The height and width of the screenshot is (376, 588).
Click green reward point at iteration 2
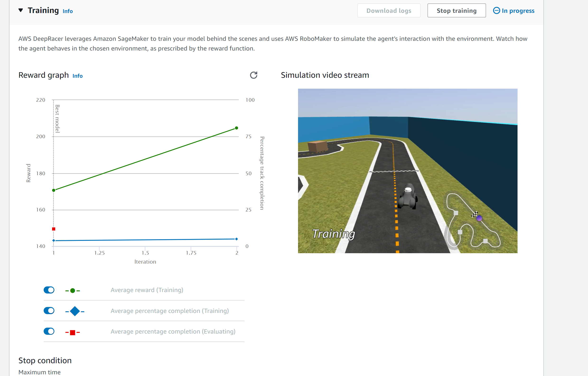pyautogui.click(x=236, y=128)
